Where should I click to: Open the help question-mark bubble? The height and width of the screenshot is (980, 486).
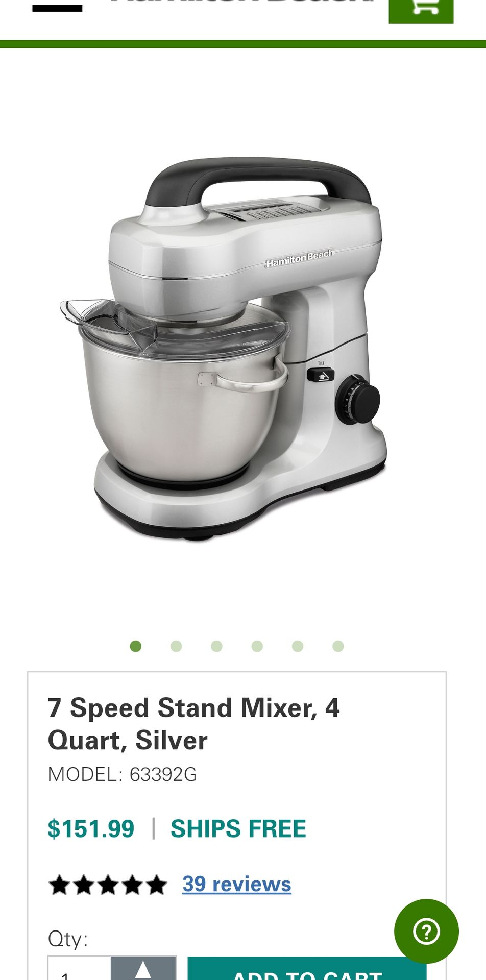[x=426, y=932]
